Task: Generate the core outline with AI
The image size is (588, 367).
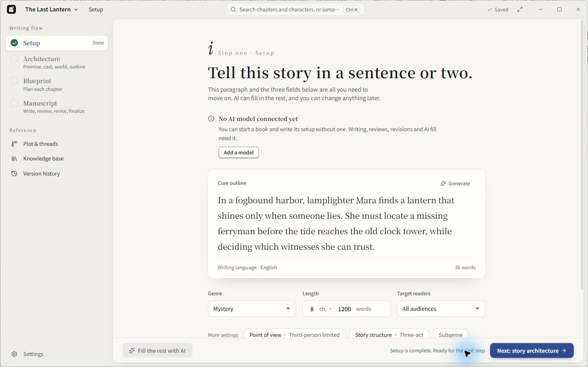Action: click(x=455, y=183)
